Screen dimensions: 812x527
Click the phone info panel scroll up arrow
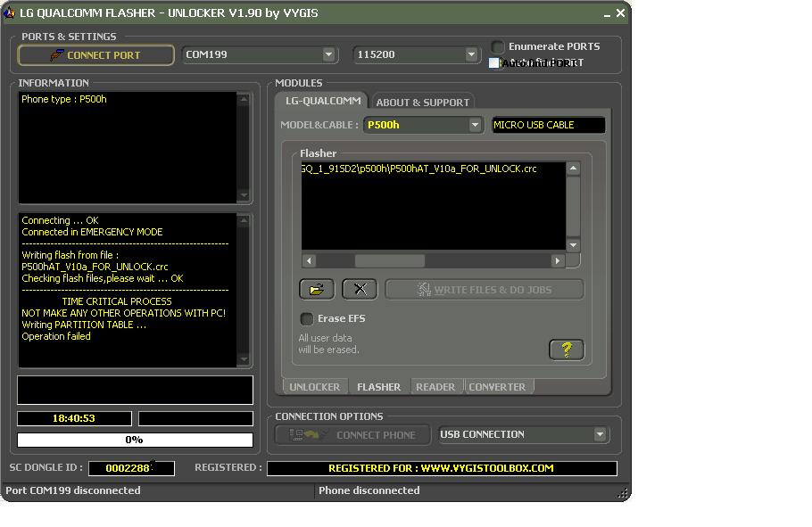tap(244, 99)
